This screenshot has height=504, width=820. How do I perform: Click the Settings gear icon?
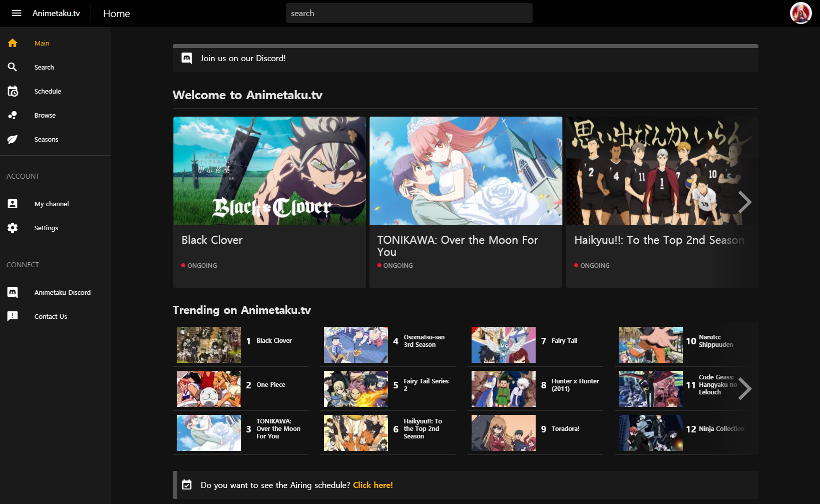pyautogui.click(x=13, y=228)
